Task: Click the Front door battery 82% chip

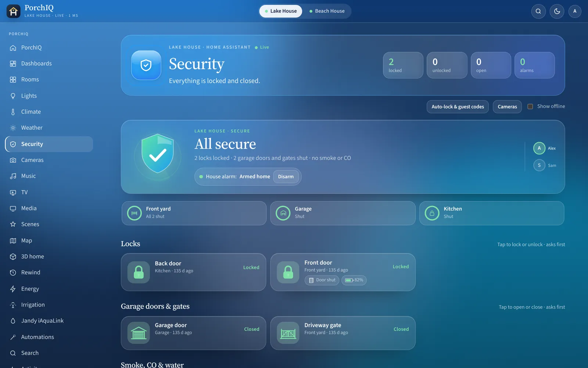Action: [x=354, y=280]
